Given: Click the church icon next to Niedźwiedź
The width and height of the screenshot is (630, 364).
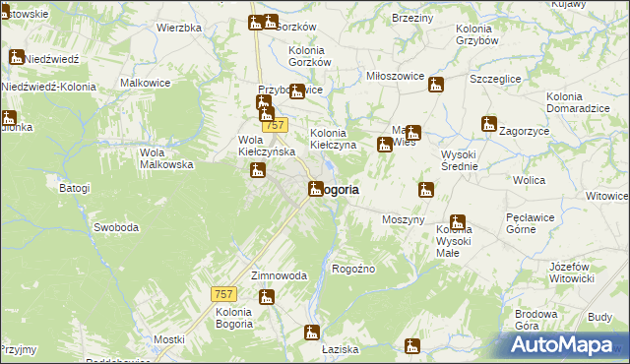Looking at the screenshot, I should click(x=17, y=57).
